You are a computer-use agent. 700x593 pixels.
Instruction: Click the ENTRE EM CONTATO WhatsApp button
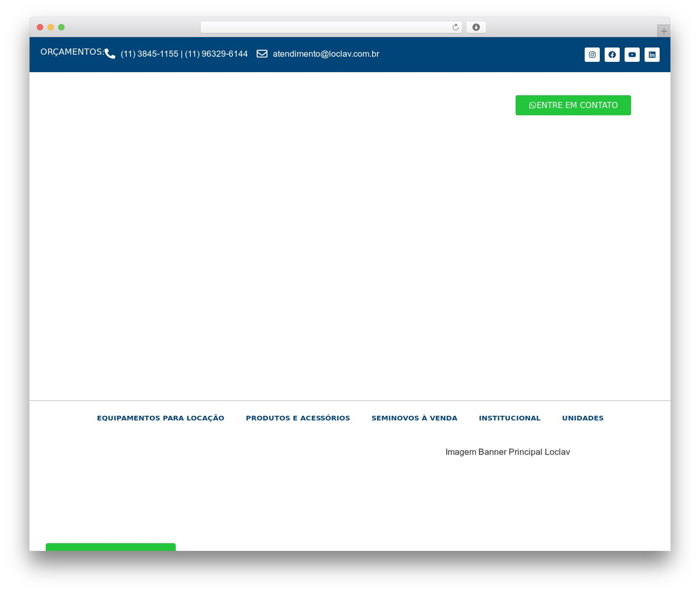pos(573,105)
